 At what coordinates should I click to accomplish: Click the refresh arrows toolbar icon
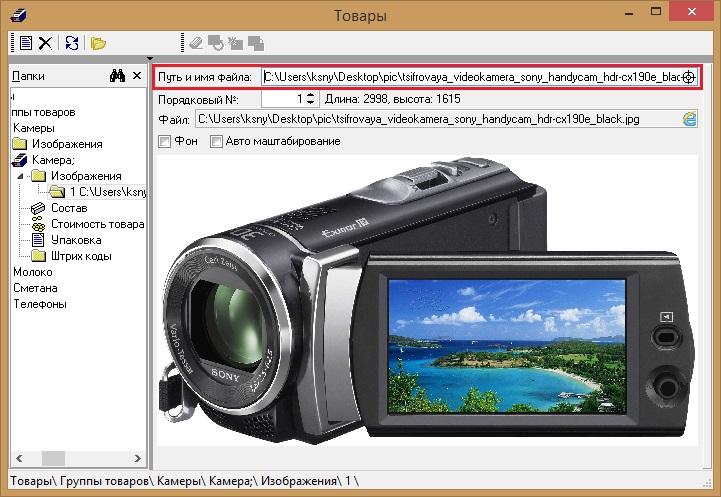pos(72,43)
